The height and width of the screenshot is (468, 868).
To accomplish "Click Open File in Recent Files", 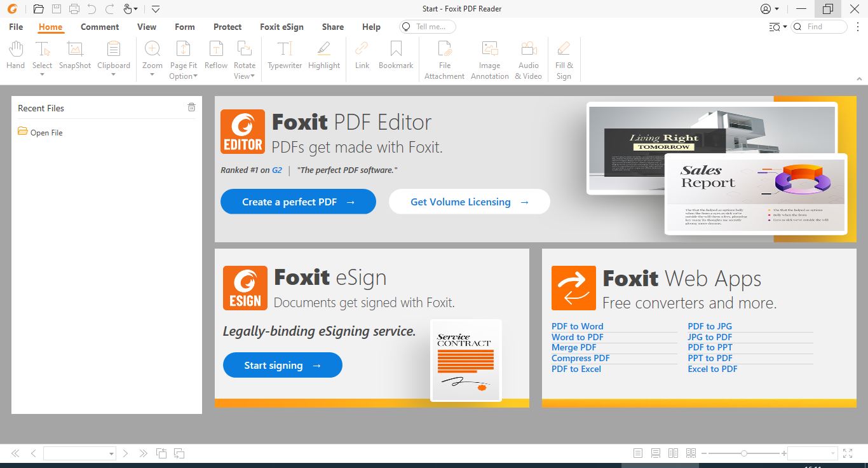I will pos(40,132).
